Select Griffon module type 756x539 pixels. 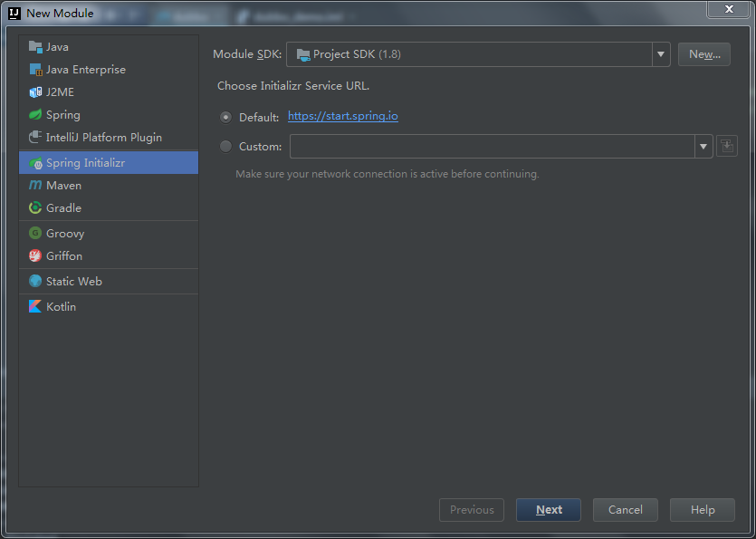[109, 255]
